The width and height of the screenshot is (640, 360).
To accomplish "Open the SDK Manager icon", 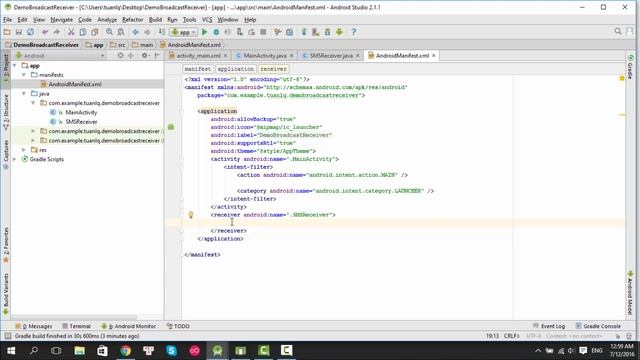I will click(x=327, y=32).
